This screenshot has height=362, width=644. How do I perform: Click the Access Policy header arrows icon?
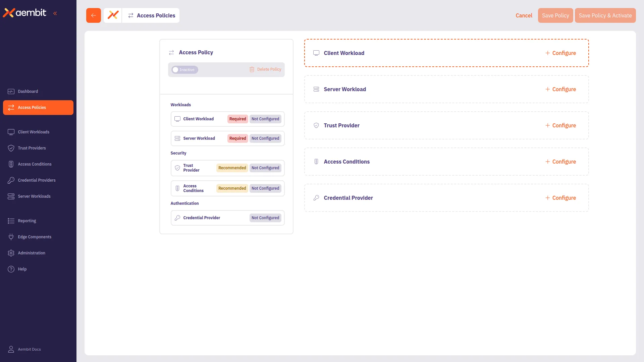pyautogui.click(x=171, y=53)
